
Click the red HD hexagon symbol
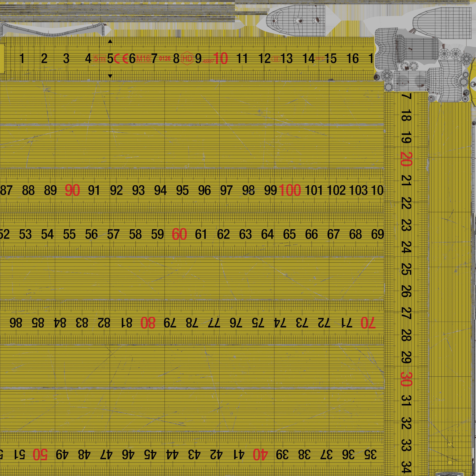click(x=187, y=58)
